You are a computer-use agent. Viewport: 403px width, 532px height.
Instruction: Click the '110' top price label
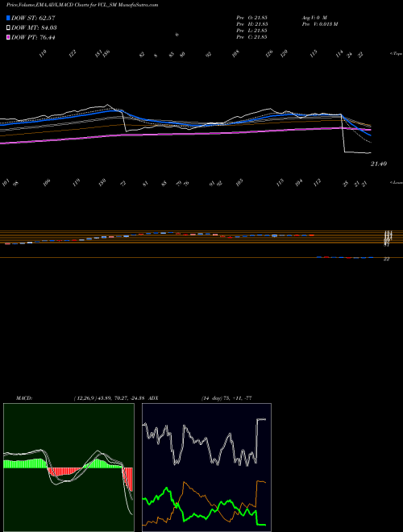tap(43, 53)
